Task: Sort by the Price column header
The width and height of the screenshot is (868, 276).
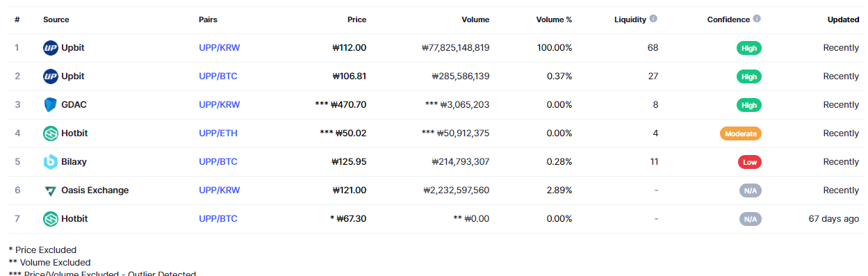Action: [x=357, y=19]
